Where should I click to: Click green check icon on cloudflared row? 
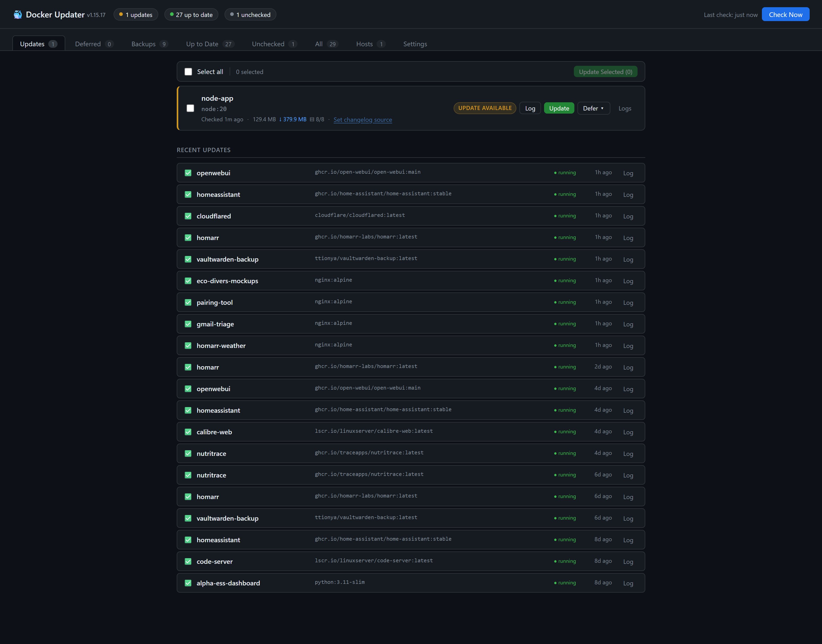pyautogui.click(x=188, y=216)
